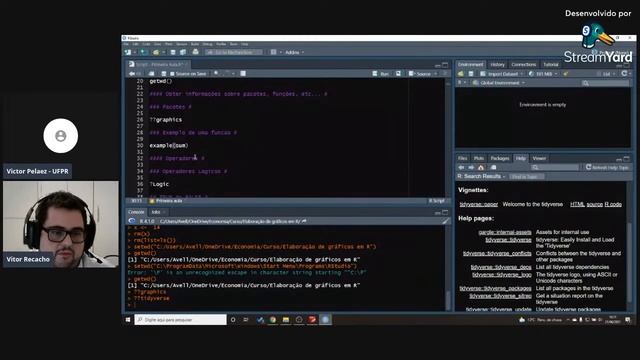Switch to the Viewer tab
The height and width of the screenshot is (360, 640).
click(539, 158)
